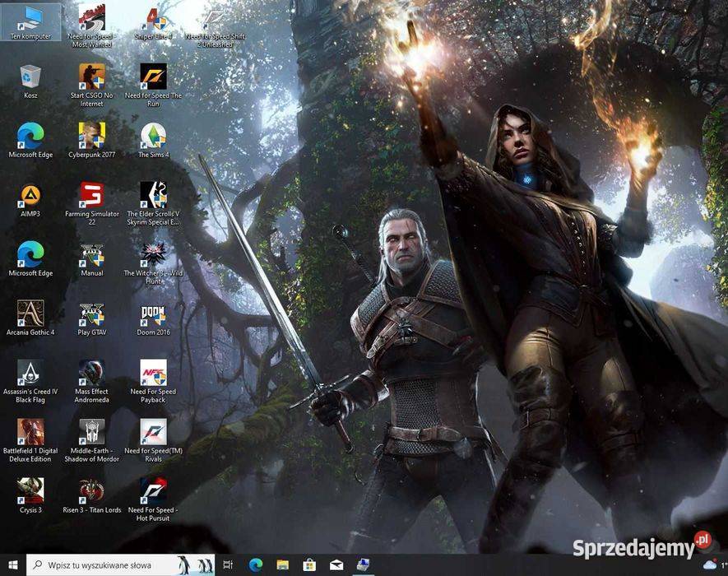Launch Battlefield 1 Digital Deluxe Edition
Image resolution: width=728 pixels, height=576 pixels.
(x=30, y=433)
